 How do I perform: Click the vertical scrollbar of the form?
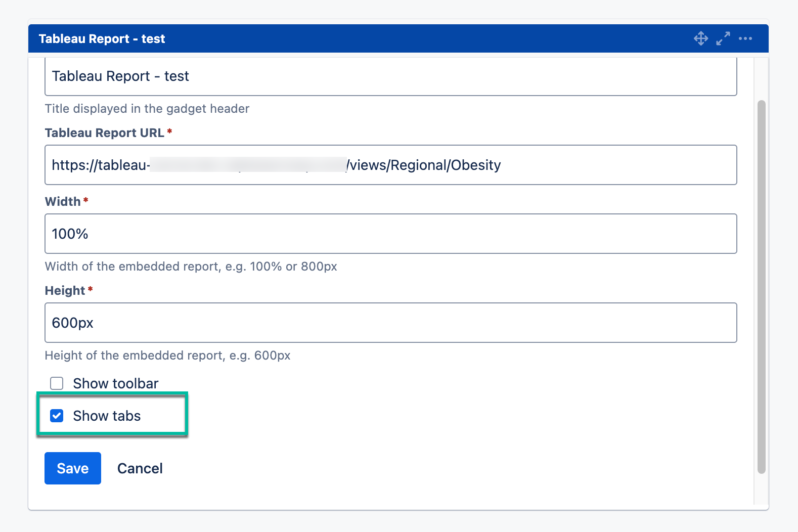[762, 287]
